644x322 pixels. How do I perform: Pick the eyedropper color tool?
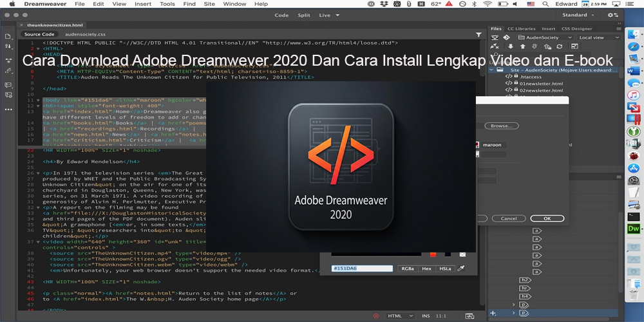[461, 268]
